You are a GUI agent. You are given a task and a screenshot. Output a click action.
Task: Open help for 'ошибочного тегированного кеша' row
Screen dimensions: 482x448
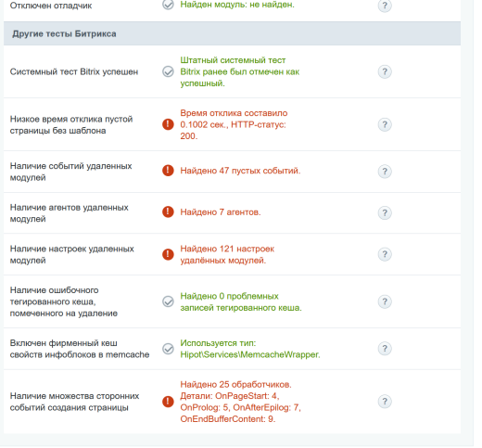pos(385,301)
